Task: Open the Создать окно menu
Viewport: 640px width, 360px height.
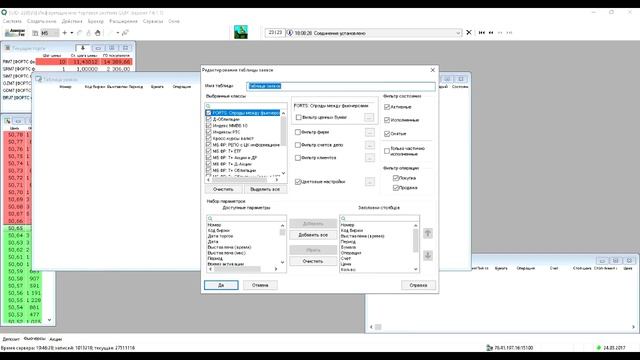Action: click(42, 21)
